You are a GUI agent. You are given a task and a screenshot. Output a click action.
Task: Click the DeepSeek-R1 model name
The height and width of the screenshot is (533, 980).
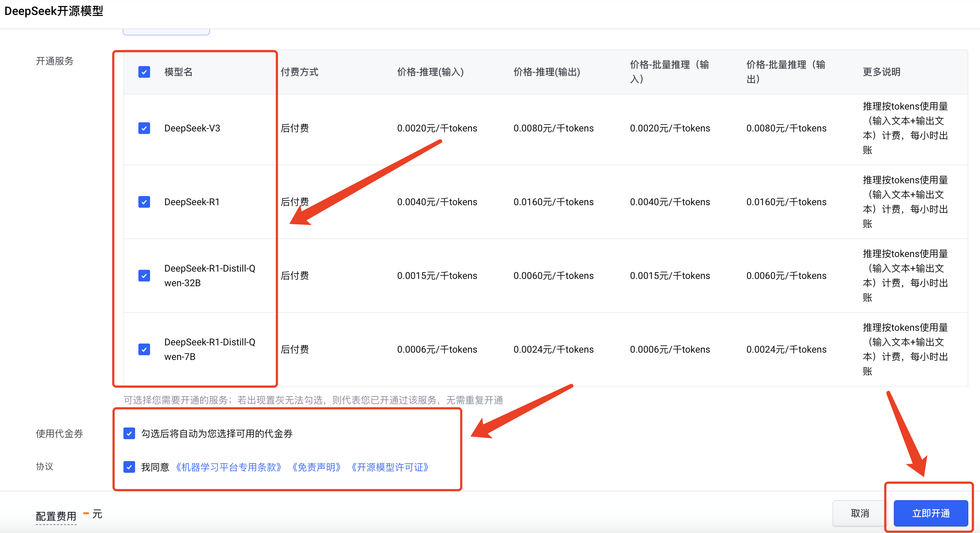[192, 202]
